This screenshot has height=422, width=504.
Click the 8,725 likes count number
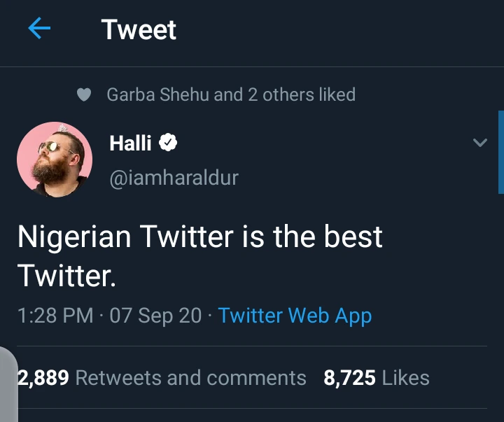pos(349,379)
